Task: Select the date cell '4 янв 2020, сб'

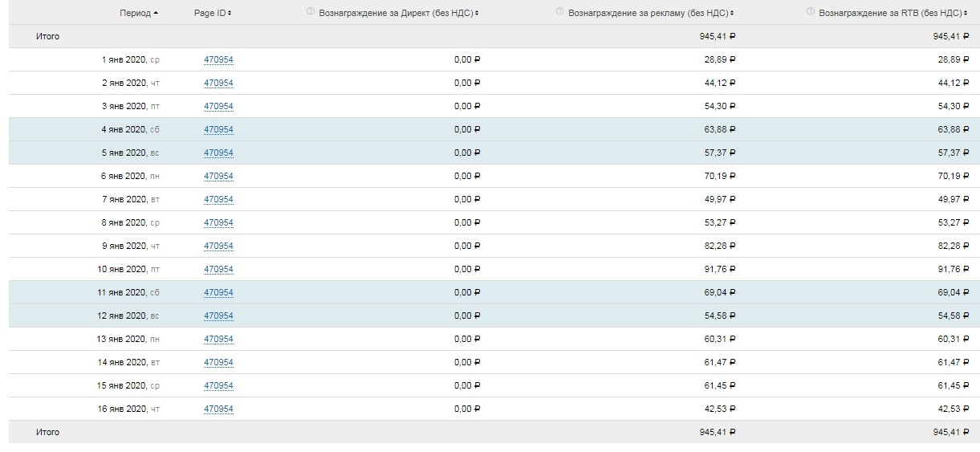Action: coord(131,130)
